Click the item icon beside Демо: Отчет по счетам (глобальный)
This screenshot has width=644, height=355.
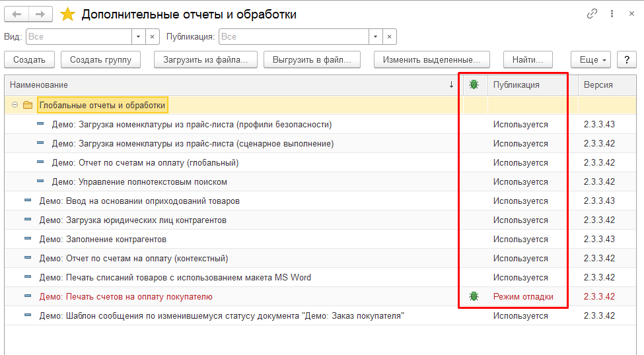[x=40, y=162]
